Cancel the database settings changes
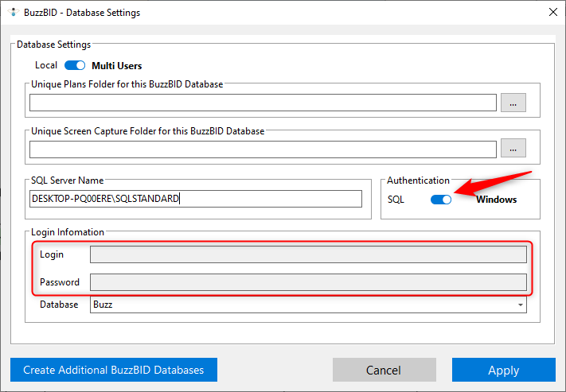The width and height of the screenshot is (566, 392). pyautogui.click(x=384, y=370)
